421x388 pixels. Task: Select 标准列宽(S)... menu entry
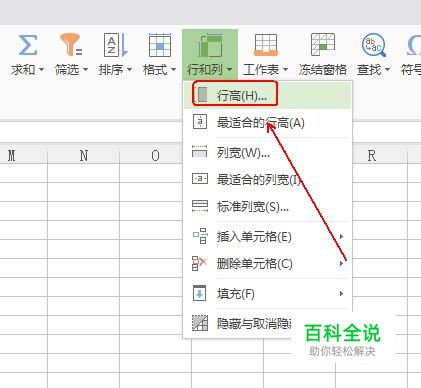pos(268,206)
